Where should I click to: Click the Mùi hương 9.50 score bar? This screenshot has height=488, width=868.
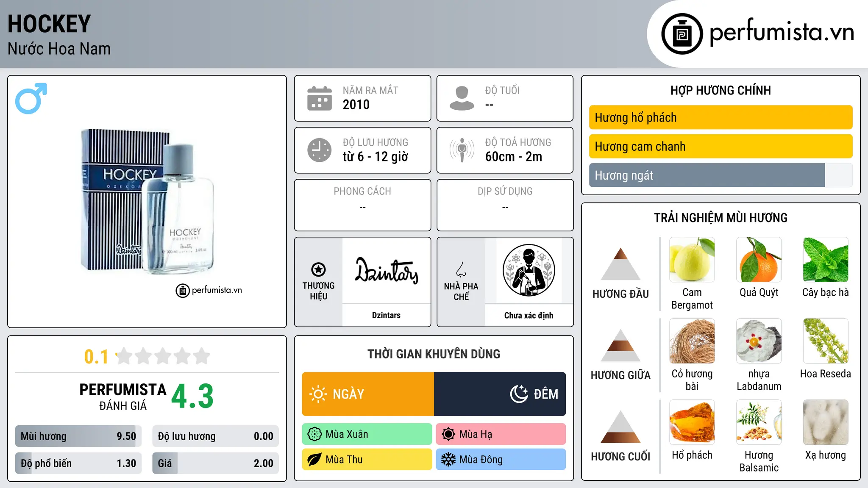coord(78,436)
